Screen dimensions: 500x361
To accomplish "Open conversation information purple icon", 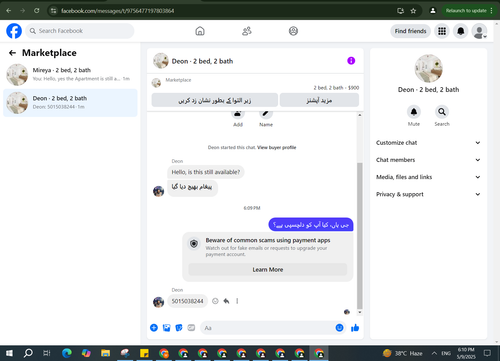I will (351, 61).
